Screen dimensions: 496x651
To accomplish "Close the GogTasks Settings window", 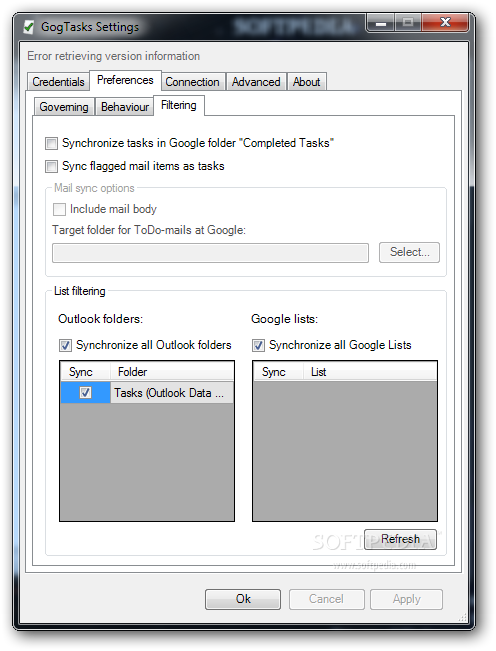I will [445, 23].
